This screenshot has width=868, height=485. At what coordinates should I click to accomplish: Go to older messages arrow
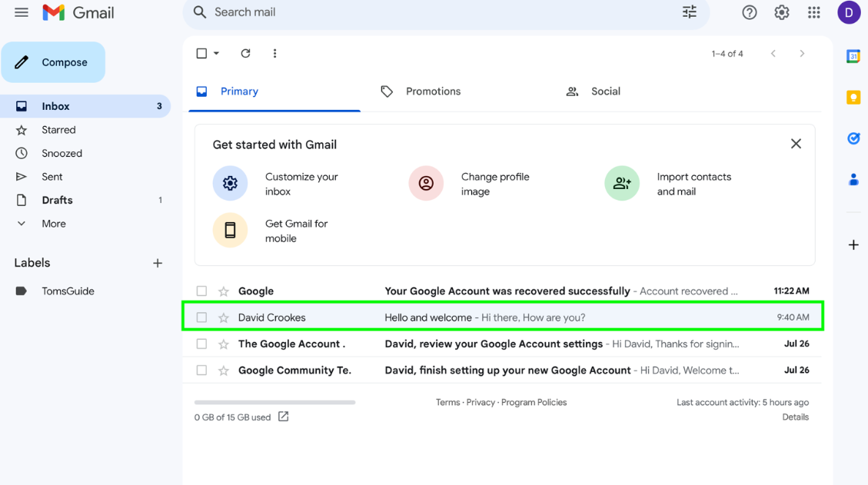[x=802, y=54]
